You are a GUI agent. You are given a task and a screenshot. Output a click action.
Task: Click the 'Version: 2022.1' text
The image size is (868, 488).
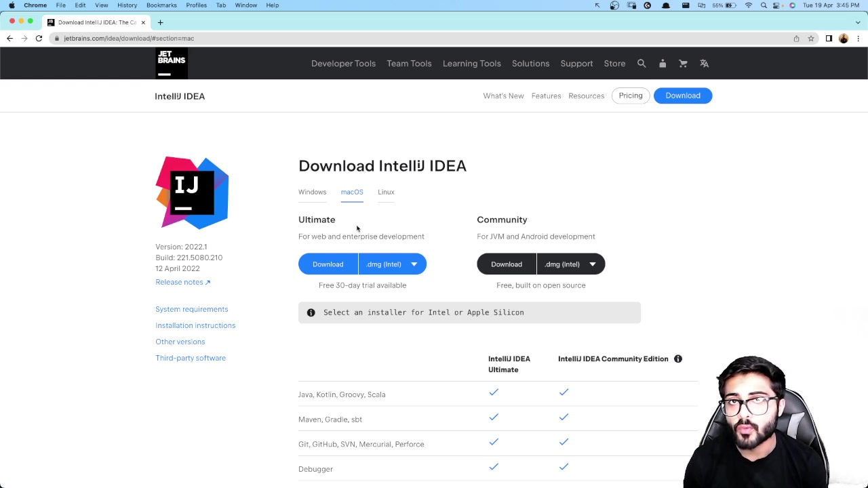point(181,247)
